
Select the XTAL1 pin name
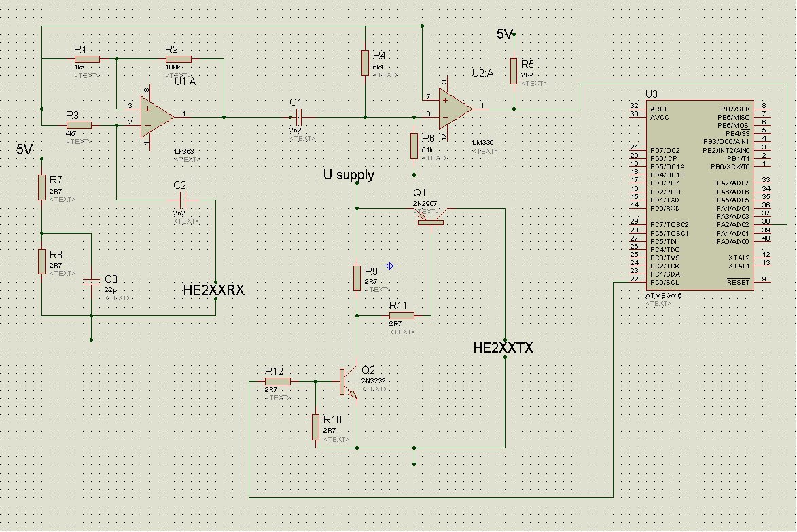point(739,266)
